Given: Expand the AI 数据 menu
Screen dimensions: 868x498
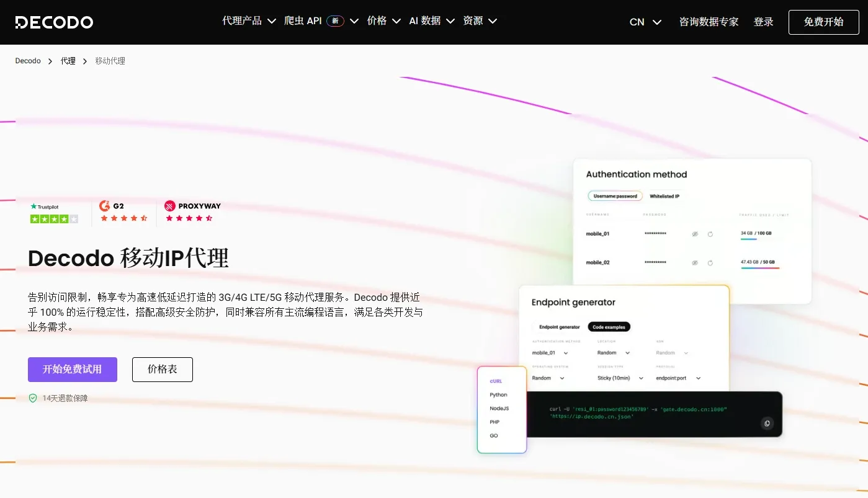Looking at the screenshot, I should [x=432, y=21].
